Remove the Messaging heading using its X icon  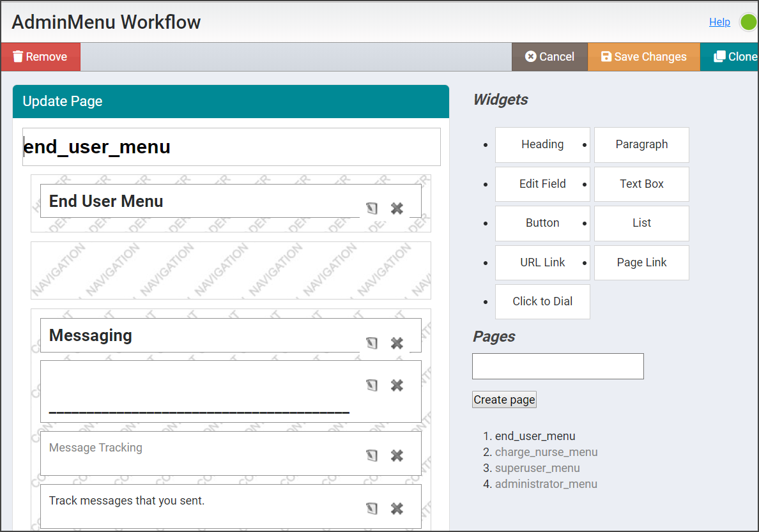pos(397,343)
